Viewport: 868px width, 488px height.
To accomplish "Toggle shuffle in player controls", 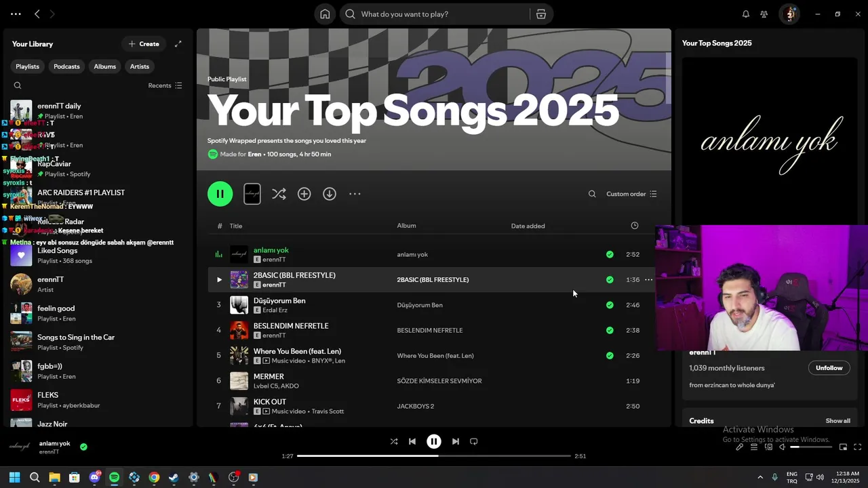I will [x=394, y=441].
